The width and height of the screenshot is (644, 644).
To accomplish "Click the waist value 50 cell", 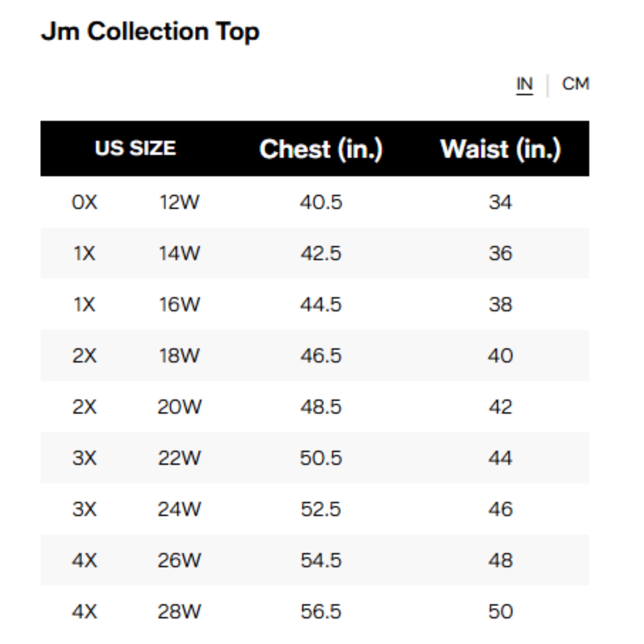I will pos(501,611).
